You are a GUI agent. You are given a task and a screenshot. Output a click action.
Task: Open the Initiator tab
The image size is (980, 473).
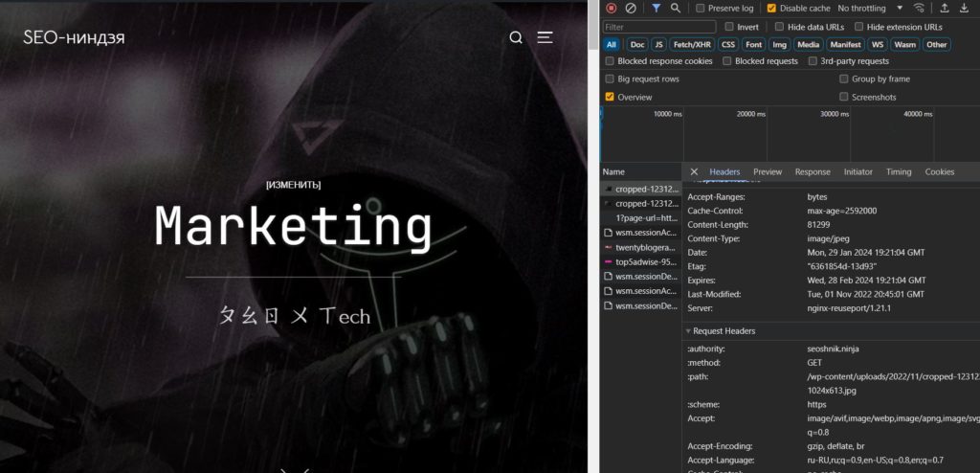point(858,171)
